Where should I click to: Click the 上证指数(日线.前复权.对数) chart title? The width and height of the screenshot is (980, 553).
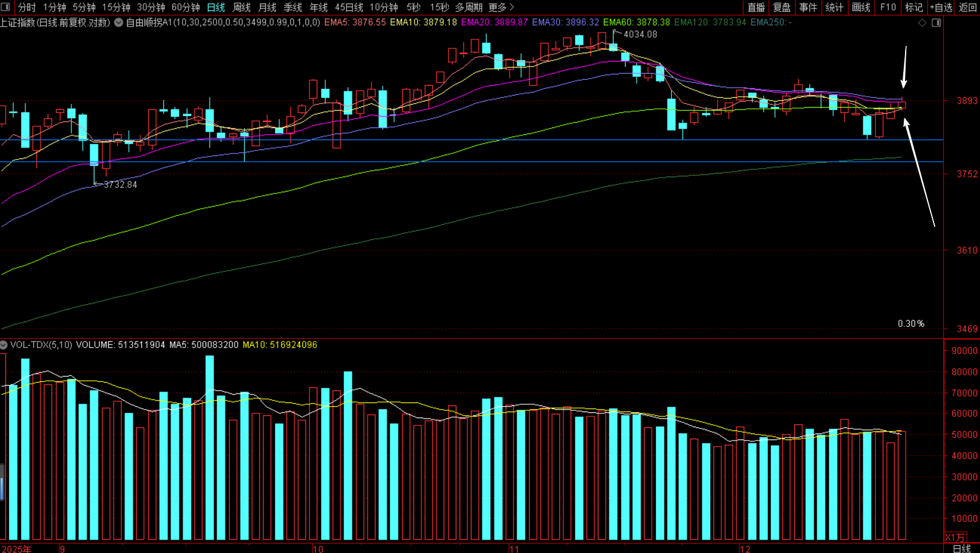tap(55, 22)
